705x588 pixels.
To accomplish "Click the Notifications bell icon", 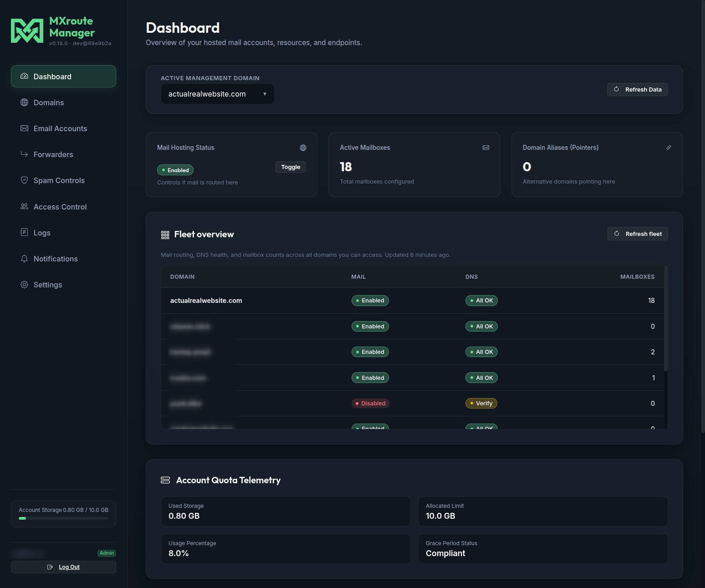I will 24,259.
